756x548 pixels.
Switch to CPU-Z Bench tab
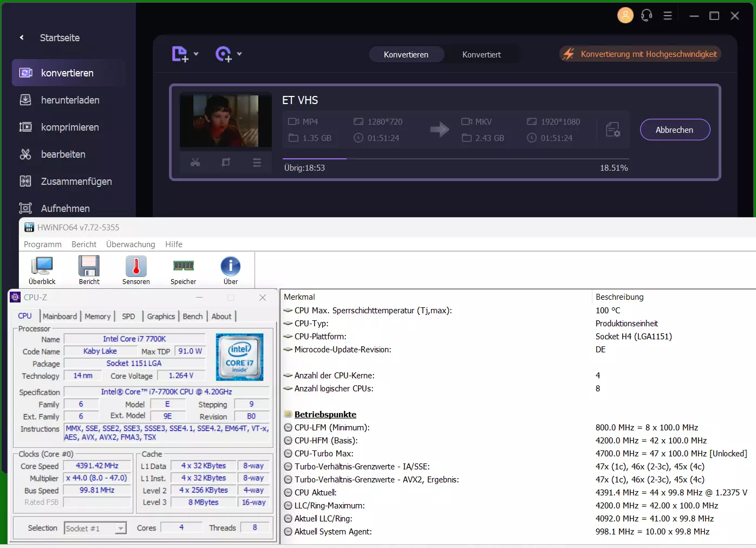click(x=193, y=317)
